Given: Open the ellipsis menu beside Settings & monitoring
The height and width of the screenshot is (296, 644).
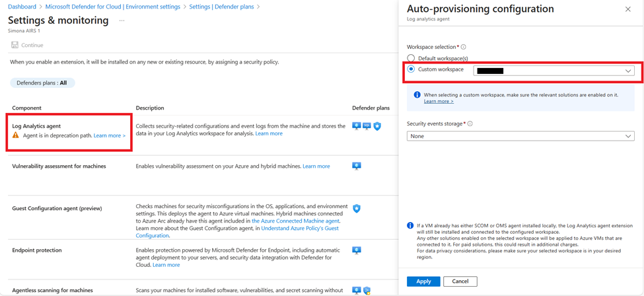Looking at the screenshot, I should pyautogui.click(x=122, y=20).
